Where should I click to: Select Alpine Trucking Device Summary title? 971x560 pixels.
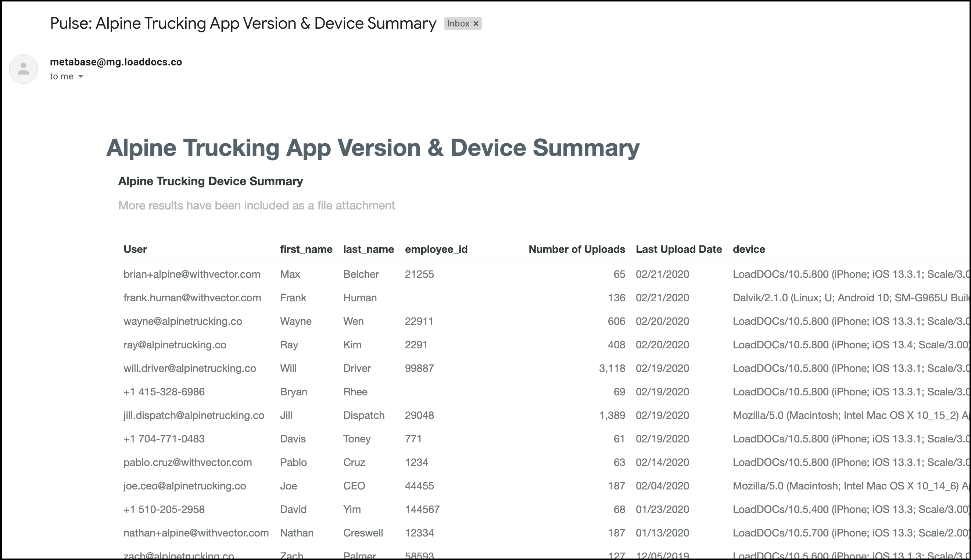[211, 181]
